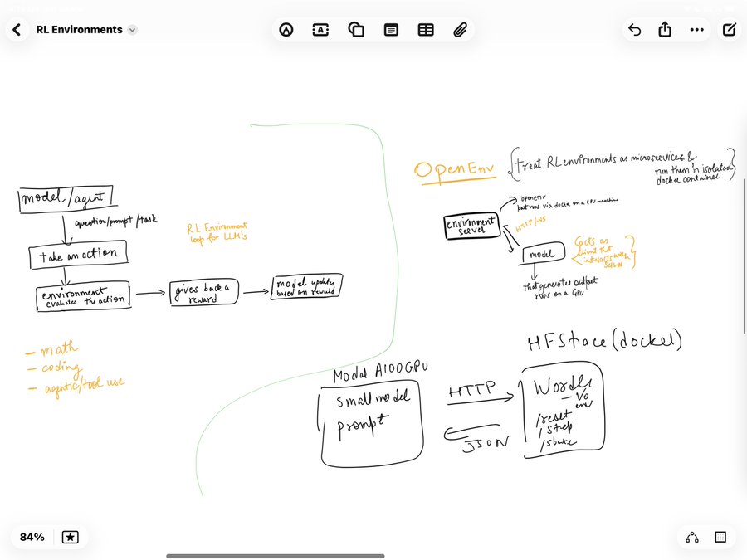Open the attachment paperclip menu
The height and width of the screenshot is (560, 747).
click(x=460, y=30)
